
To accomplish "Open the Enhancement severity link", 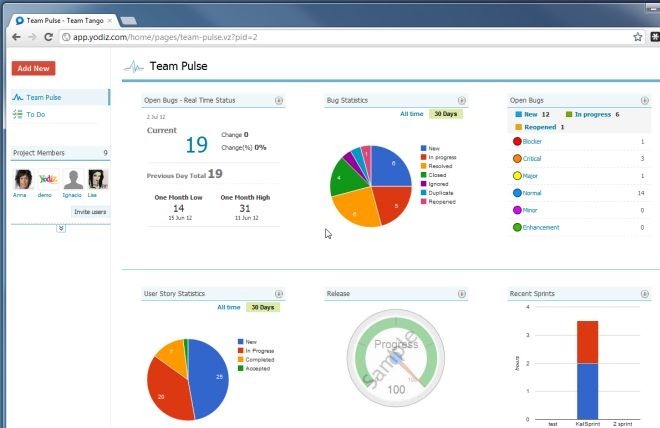I will [541, 227].
